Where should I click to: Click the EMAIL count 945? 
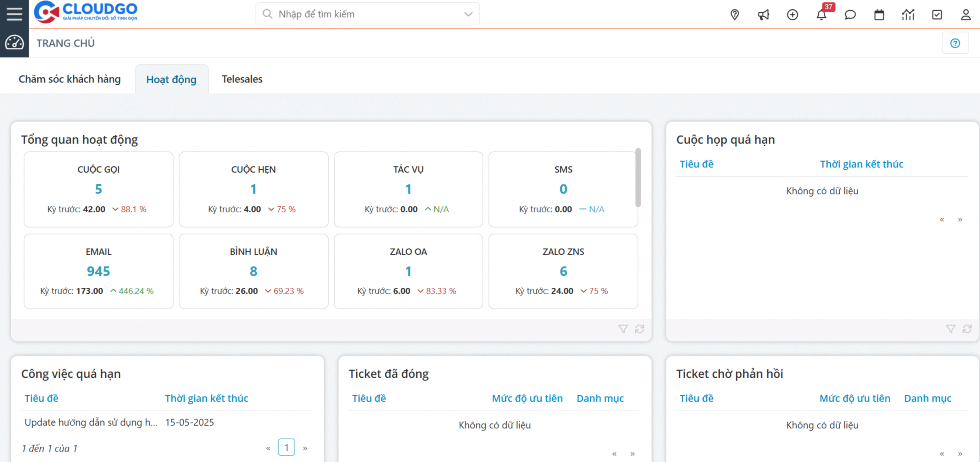[x=99, y=271]
